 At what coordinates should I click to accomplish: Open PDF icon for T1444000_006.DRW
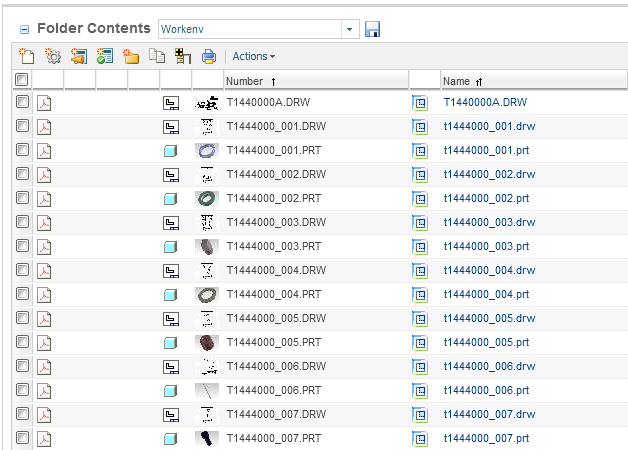[44, 367]
